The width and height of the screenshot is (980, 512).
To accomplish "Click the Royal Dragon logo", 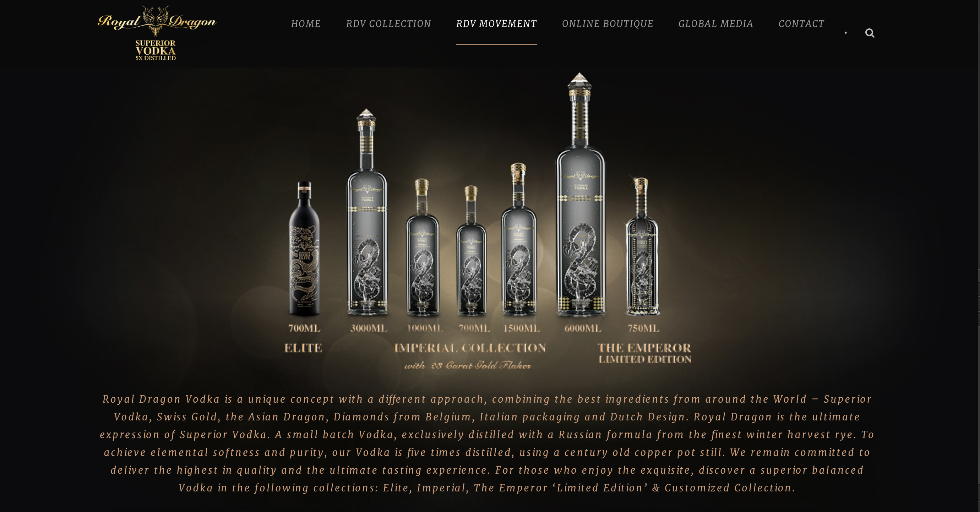I will (x=157, y=33).
